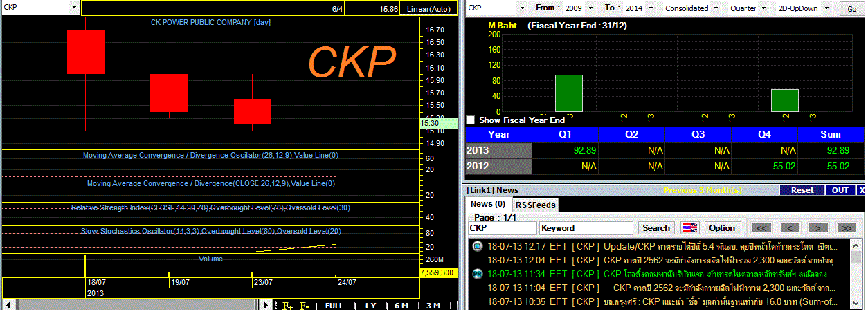Click the Volume panel label

pyautogui.click(x=210, y=259)
